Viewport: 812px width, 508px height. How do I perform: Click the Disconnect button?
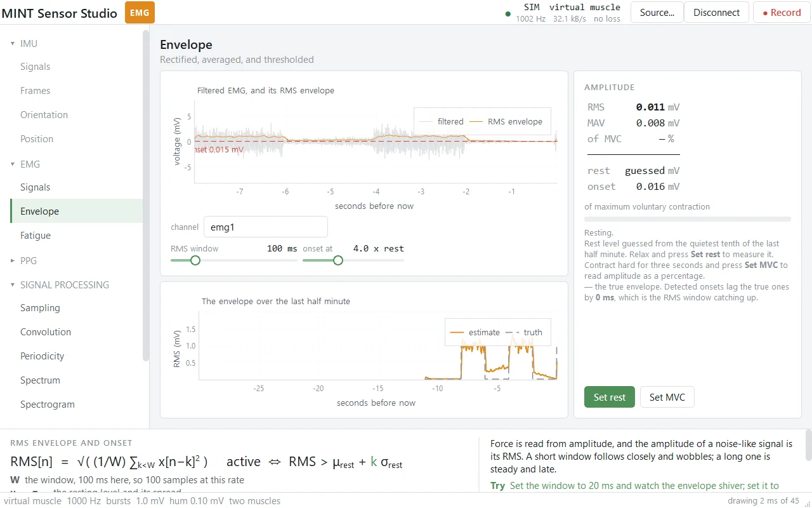point(716,13)
